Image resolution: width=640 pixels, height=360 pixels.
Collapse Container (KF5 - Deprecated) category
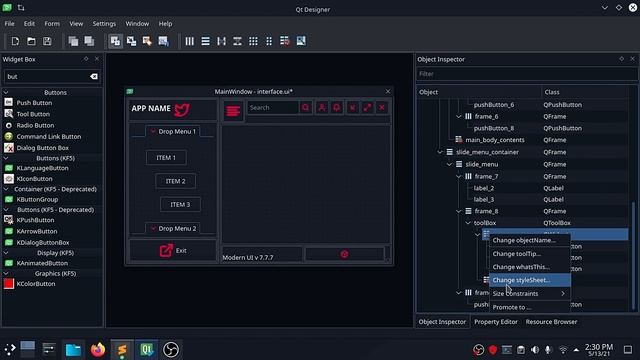click(x=6, y=189)
